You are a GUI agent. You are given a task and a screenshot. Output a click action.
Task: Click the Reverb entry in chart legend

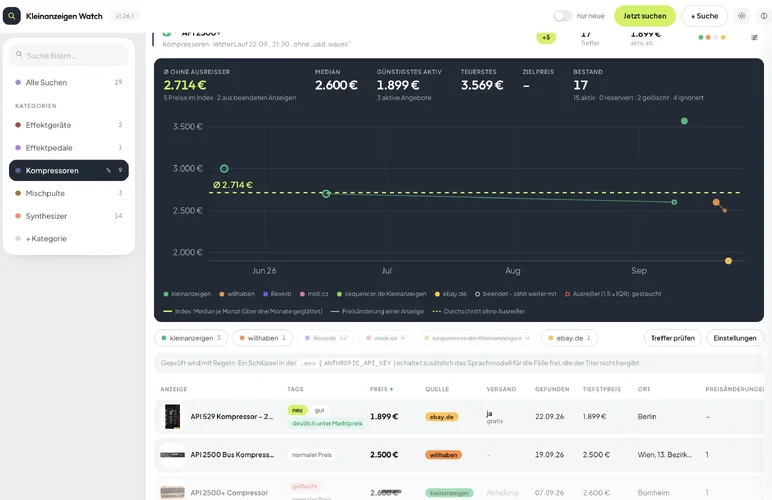pyautogui.click(x=277, y=294)
